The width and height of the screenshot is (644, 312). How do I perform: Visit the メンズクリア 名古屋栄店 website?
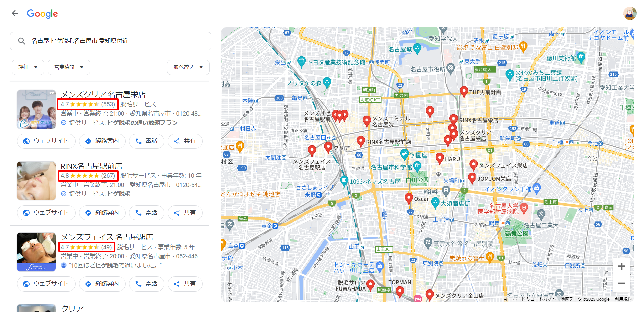[46, 141]
